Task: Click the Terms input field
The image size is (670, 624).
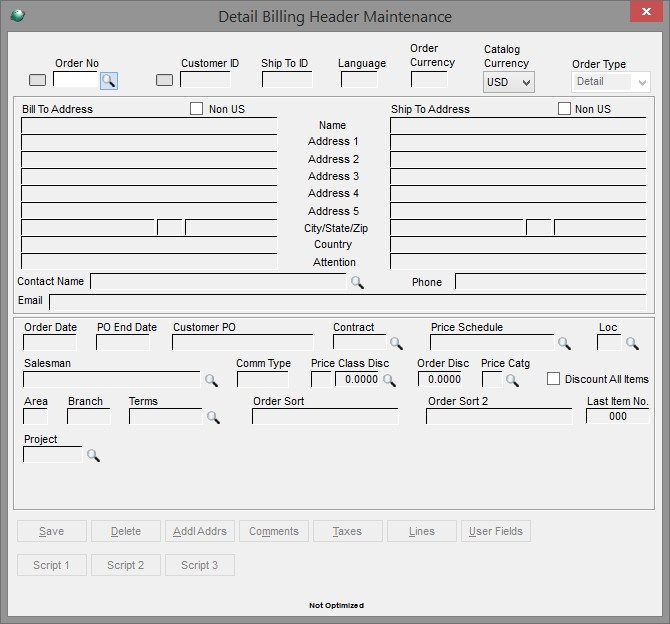Action: click(165, 417)
